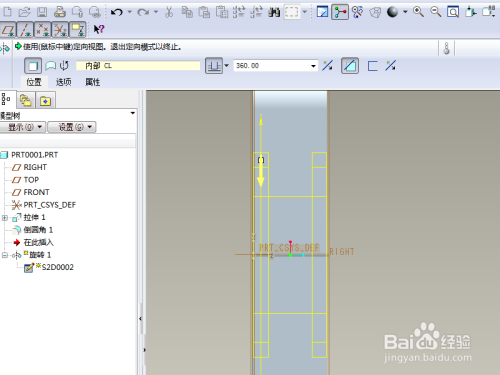Collapse the 旋转 1 feature node
Image resolution: width=500 pixels, height=375 pixels.
(x=5, y=255)
